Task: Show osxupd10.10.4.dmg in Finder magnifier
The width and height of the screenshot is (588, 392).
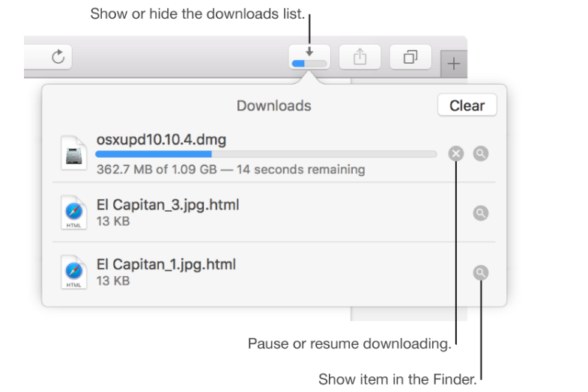Action: [x=482, y=154]
